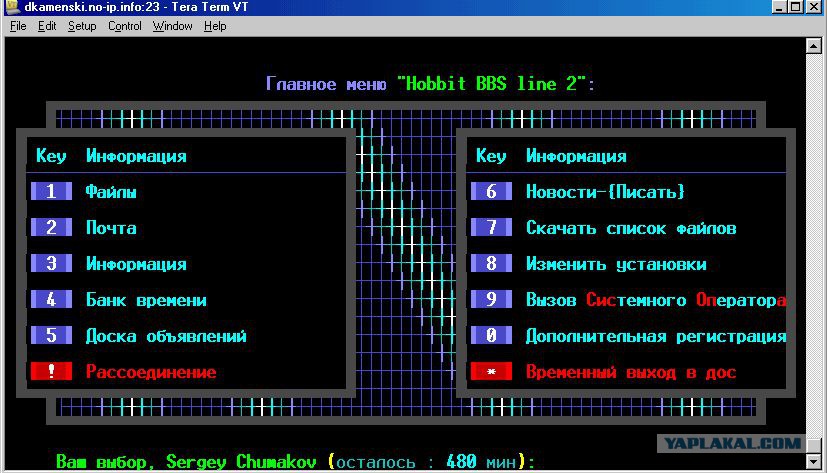
Task: Click the key 4 badge for Банк времени
Action: coord(51,299)
